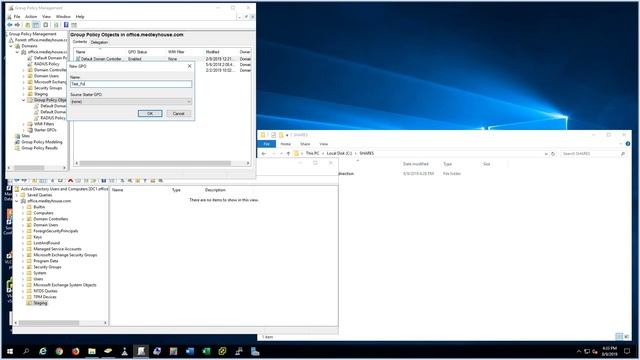This screenshot has height=360, width=640.
Task: Switch to the Contents tab
Action: pos(80,42)
